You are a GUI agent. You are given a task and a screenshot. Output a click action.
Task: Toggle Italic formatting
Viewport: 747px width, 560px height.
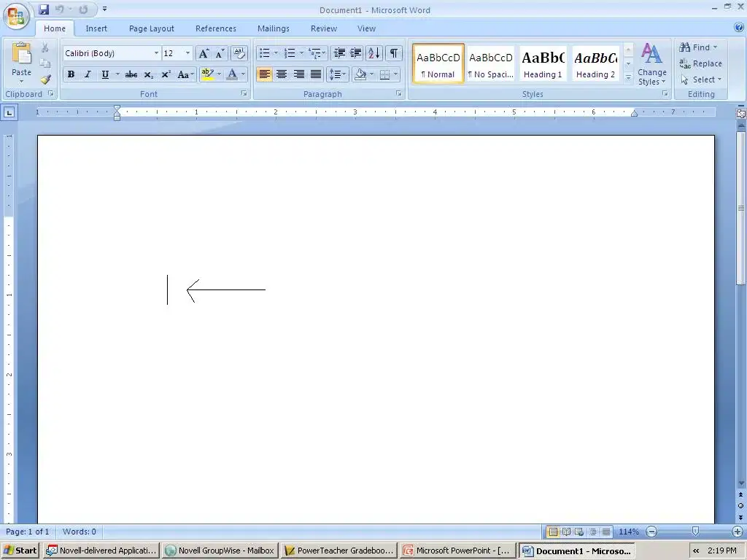point(88,75)
